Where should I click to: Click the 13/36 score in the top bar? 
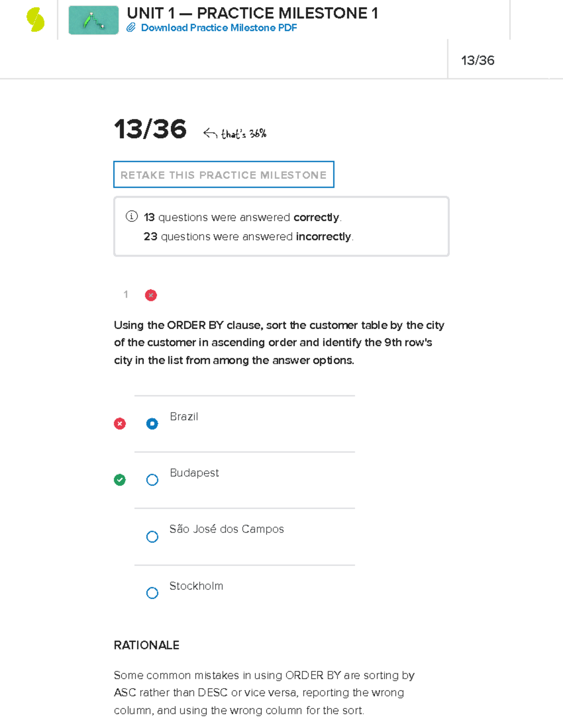[478, 60]
